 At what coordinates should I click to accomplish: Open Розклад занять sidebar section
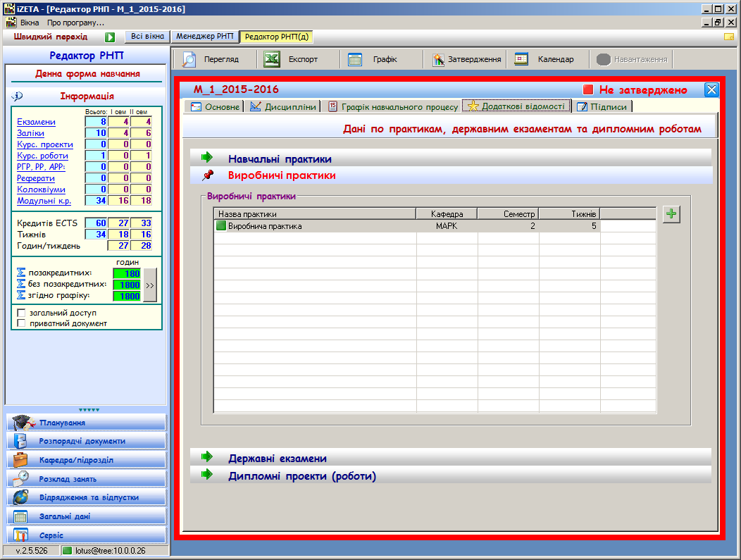tap(87, 479)
